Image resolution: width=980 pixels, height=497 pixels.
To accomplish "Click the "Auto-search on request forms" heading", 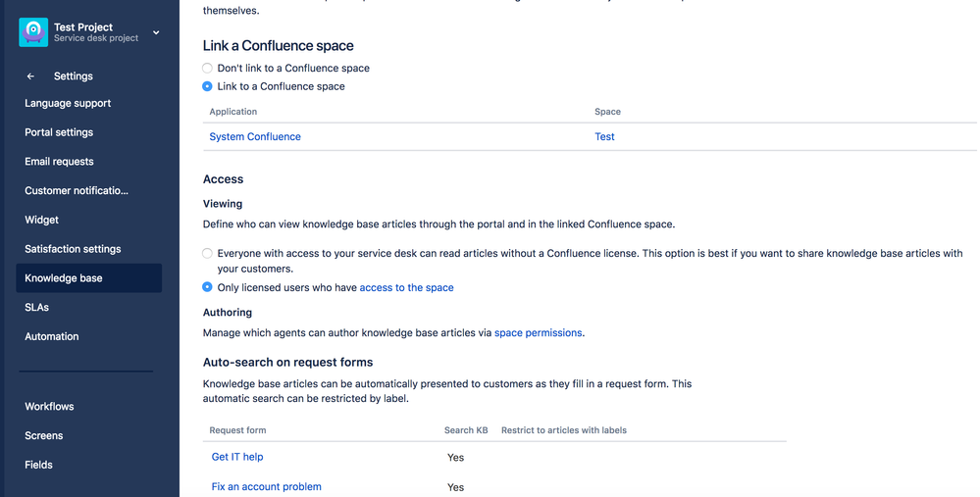I will (287, 362).
